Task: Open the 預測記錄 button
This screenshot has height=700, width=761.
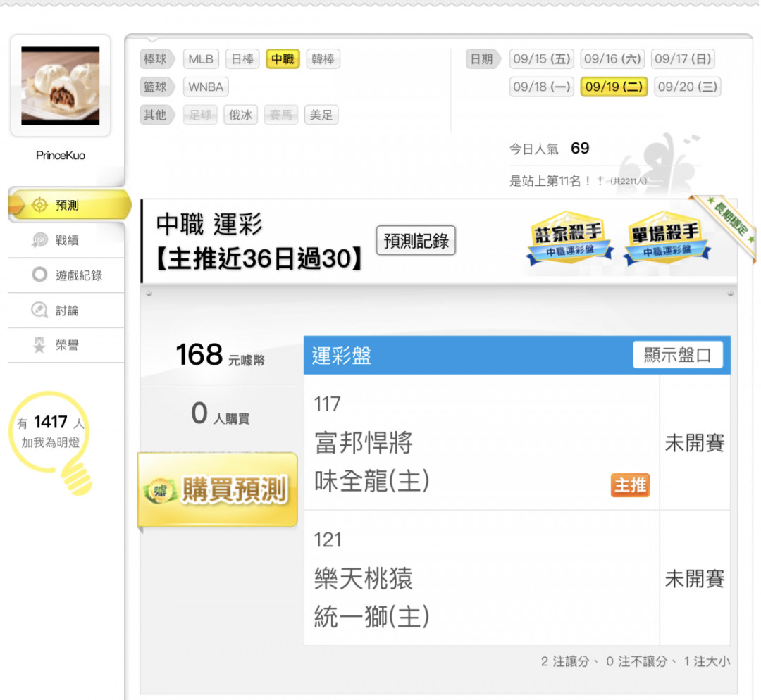Action: [x=416, y=241]
